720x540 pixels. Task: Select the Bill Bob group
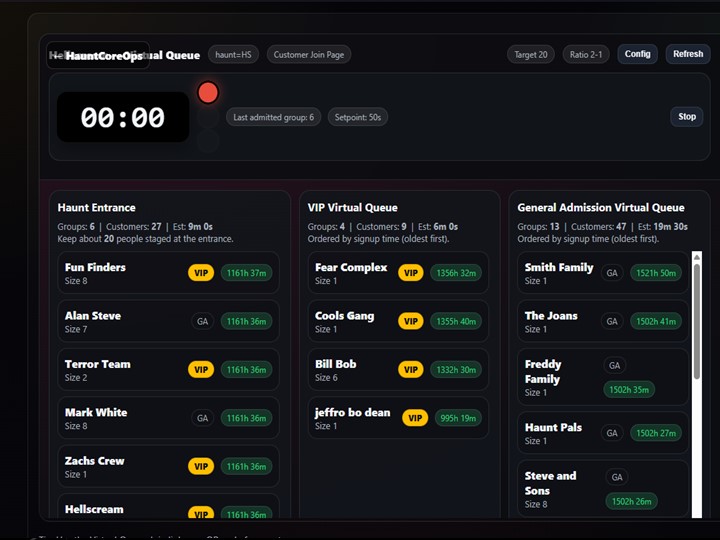pos(398,369)
